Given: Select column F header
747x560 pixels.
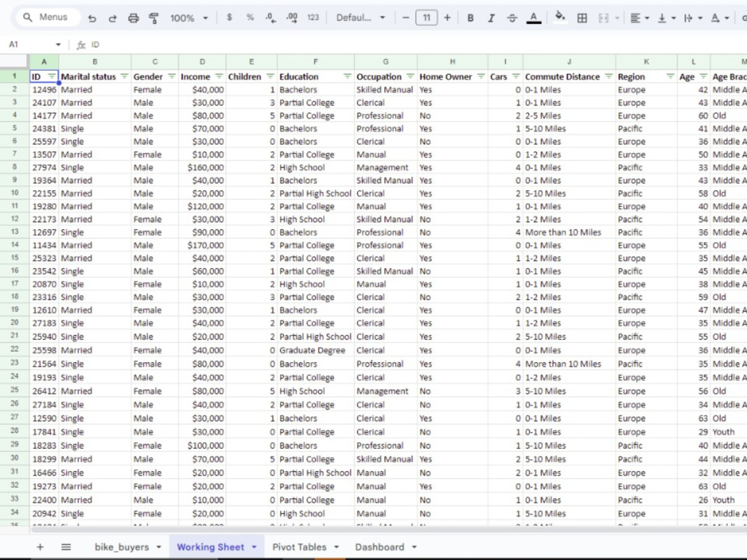Looking at the screenshot, I should 315,62.
